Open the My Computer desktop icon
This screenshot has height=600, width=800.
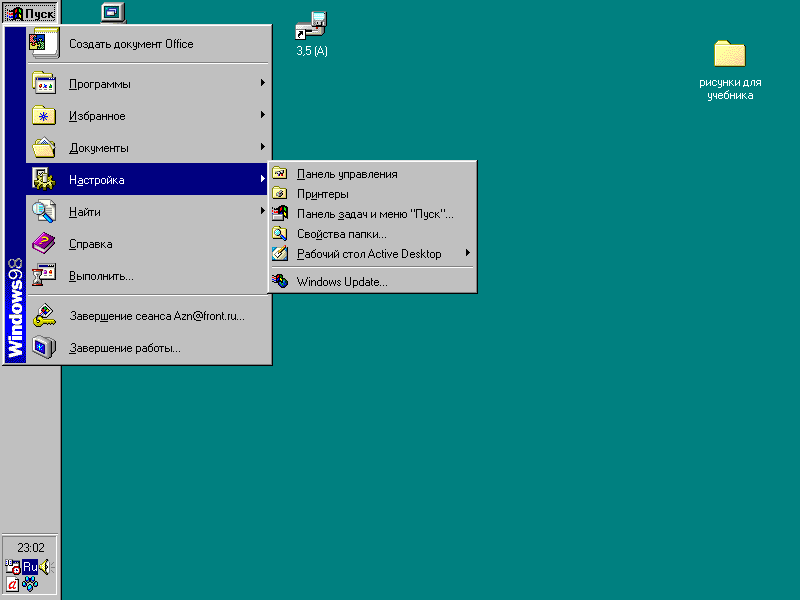113,12
